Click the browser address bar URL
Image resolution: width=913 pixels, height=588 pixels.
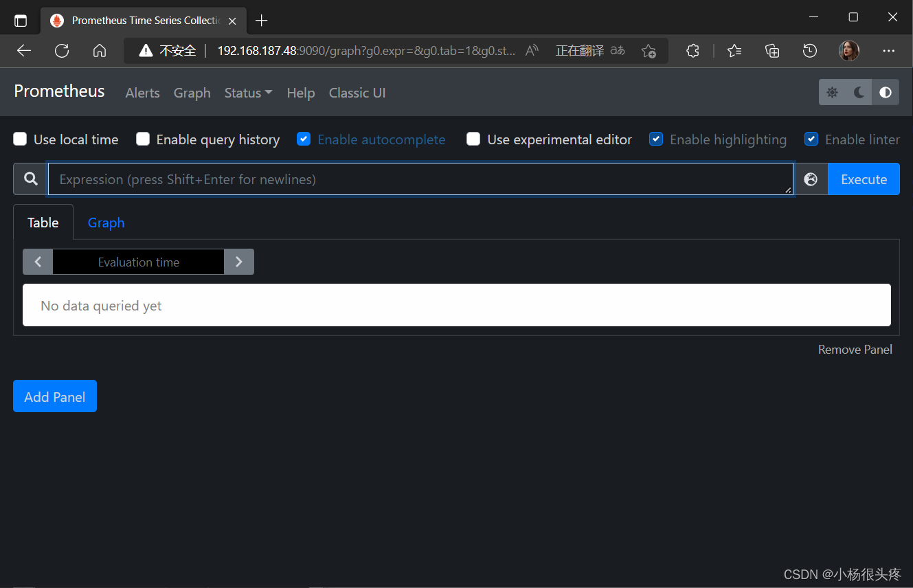[366, 50]
